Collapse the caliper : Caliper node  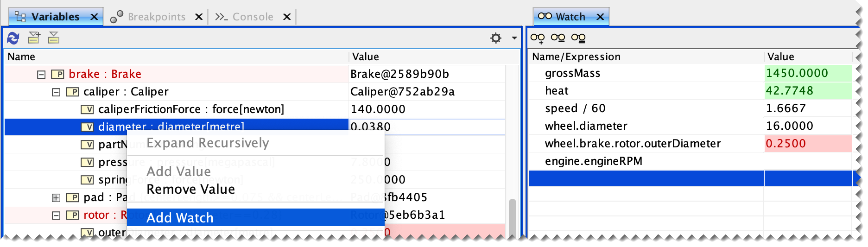tap(56, 92)
